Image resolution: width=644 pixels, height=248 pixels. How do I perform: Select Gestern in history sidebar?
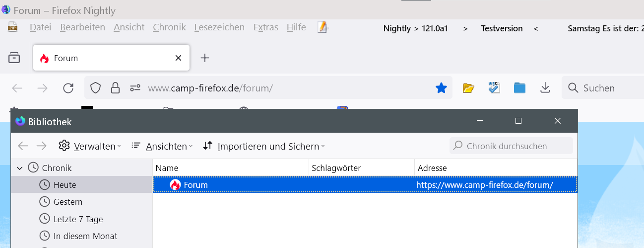[68, 202]
